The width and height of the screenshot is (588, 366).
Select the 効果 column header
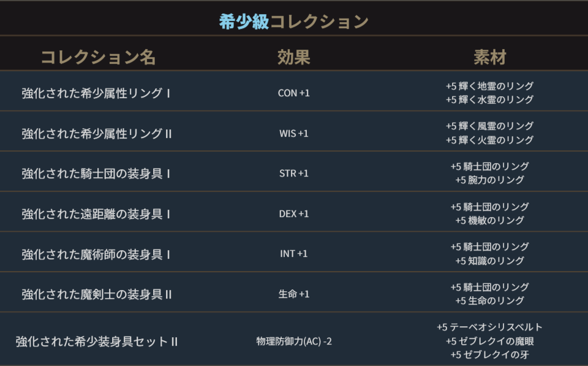pos(293,58)
